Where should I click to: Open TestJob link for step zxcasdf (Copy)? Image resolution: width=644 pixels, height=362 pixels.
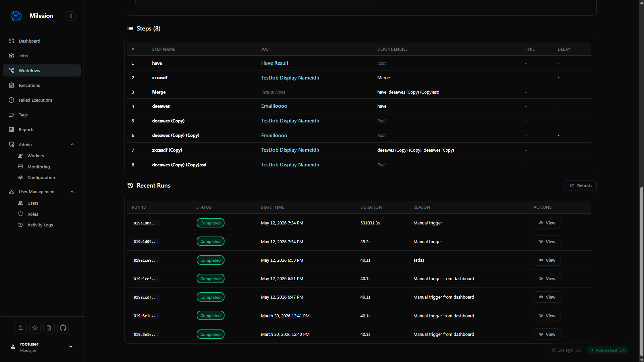click(290, 150)
